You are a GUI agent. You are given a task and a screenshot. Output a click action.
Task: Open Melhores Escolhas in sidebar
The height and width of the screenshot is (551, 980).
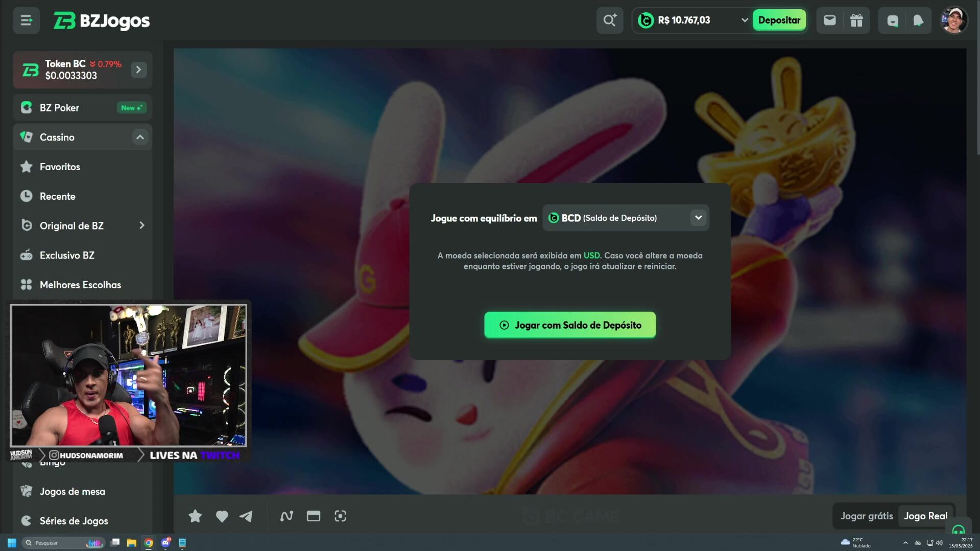tap(83, 285)
